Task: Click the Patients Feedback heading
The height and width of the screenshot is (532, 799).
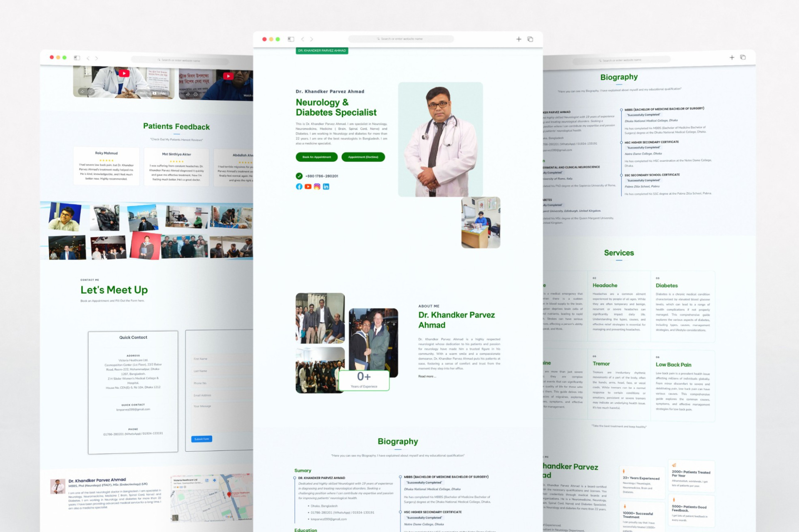Action: pos(176,126)
